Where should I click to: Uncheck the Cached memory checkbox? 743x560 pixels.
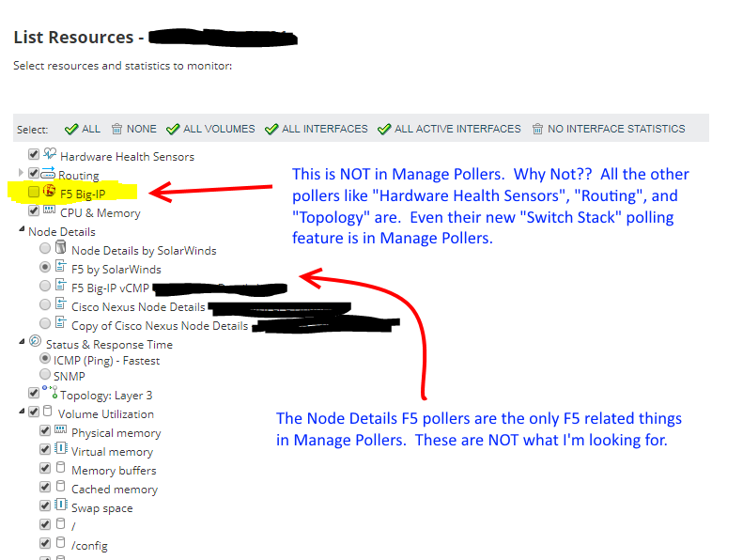[45, 487]
